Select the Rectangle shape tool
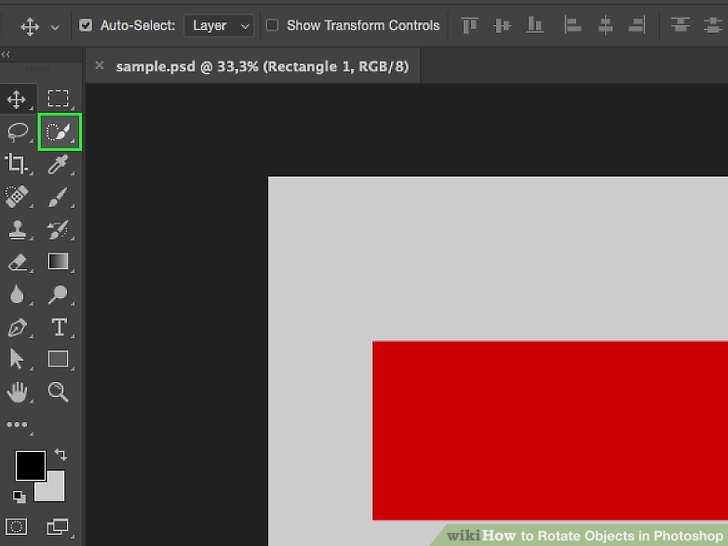 58,359
